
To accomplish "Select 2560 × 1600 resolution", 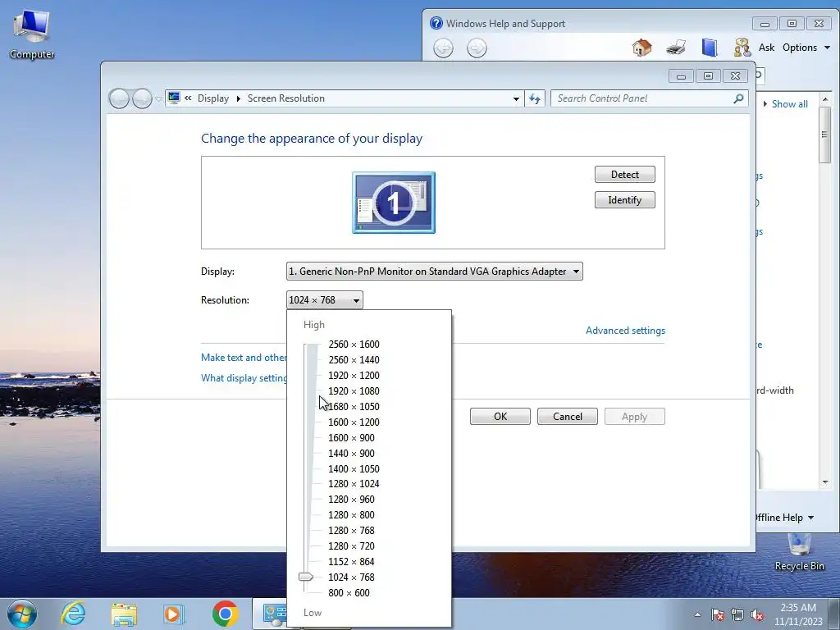I will (354, 345).
